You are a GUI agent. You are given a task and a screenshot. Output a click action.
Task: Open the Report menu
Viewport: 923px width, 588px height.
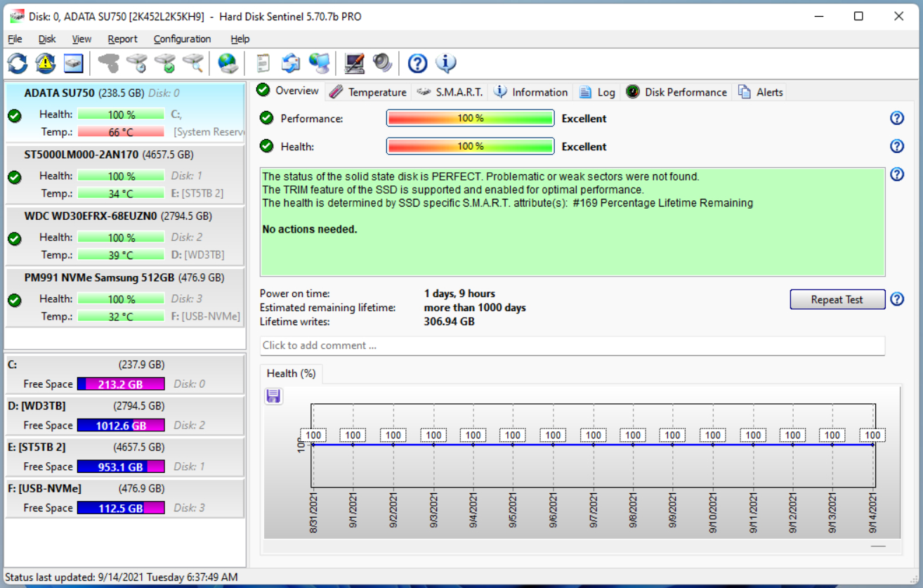[x=122, y=39]
